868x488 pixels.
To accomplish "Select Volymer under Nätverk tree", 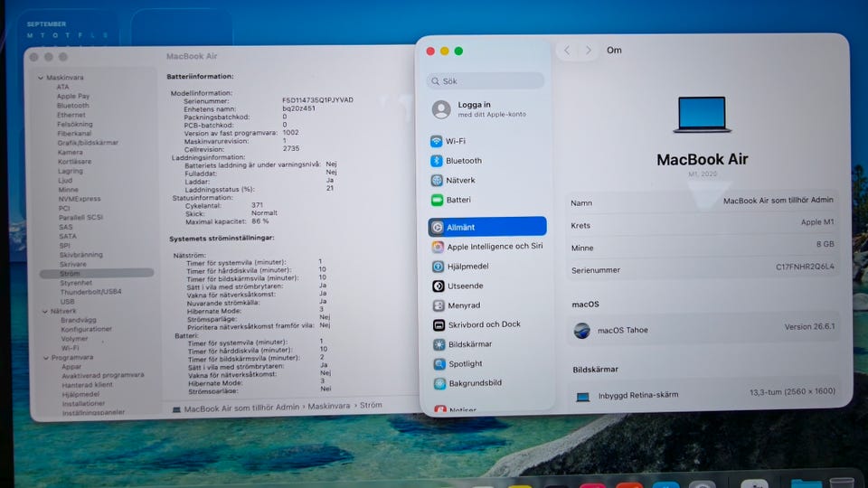I will tap(75, 339).
